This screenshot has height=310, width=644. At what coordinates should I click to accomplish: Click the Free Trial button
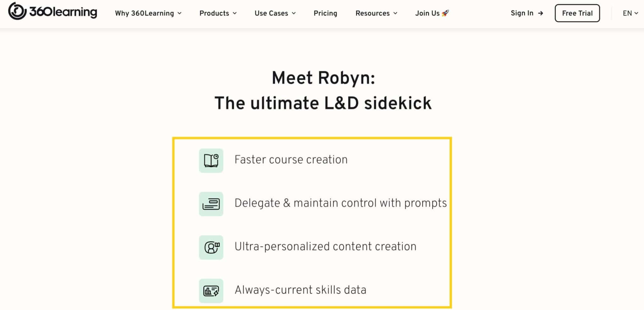(577, 13)
